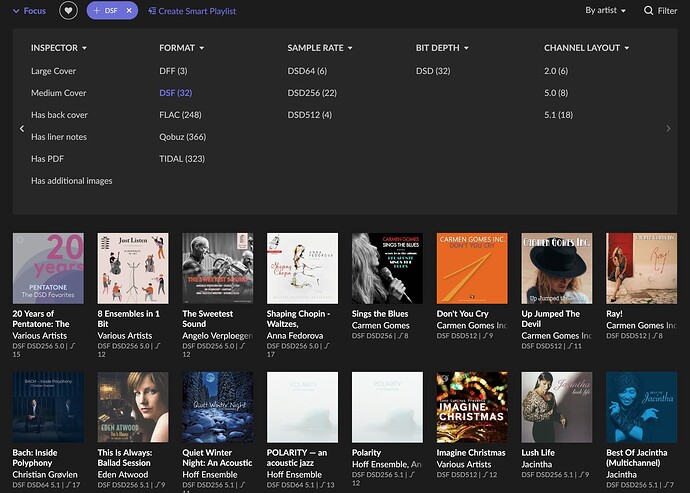The height and width of the screenshot is (493, 690).
Task: Select Large Cover inspector filter
Action: point(53,71)
